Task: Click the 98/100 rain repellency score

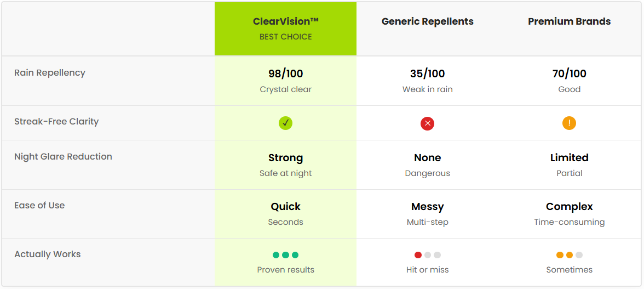Action: click(285, 73)
